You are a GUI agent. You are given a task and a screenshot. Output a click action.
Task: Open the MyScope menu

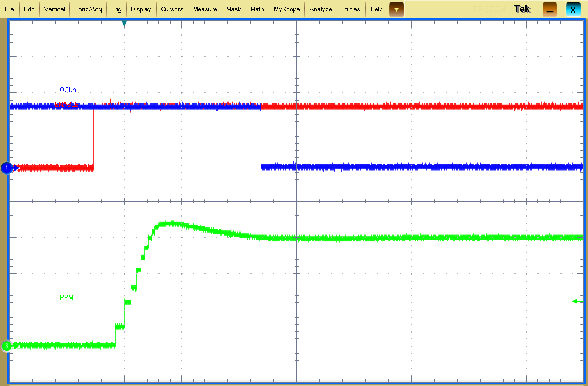coord(287,9)
